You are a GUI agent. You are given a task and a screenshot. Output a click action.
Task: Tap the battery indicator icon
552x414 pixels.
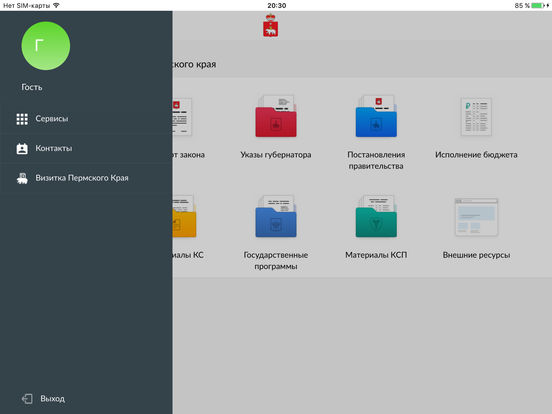tap(537, 5)
